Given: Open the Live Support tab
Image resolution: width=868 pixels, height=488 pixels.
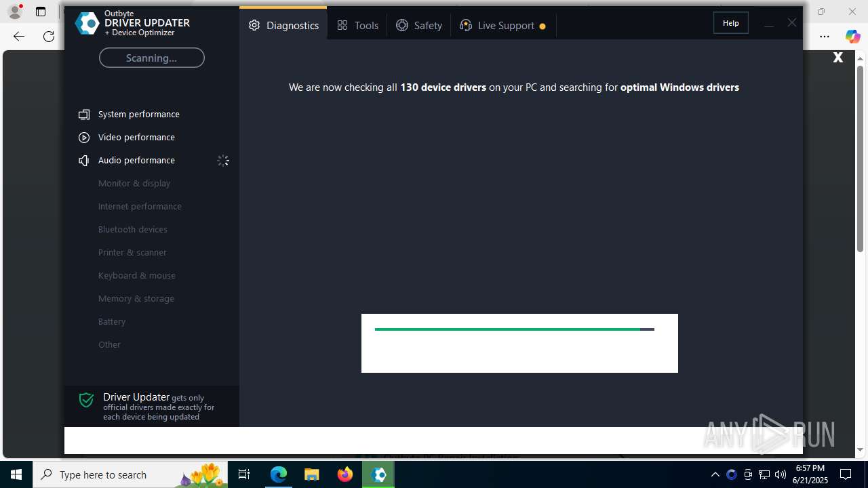Looking at the screenshot, I should click(502, 25).
